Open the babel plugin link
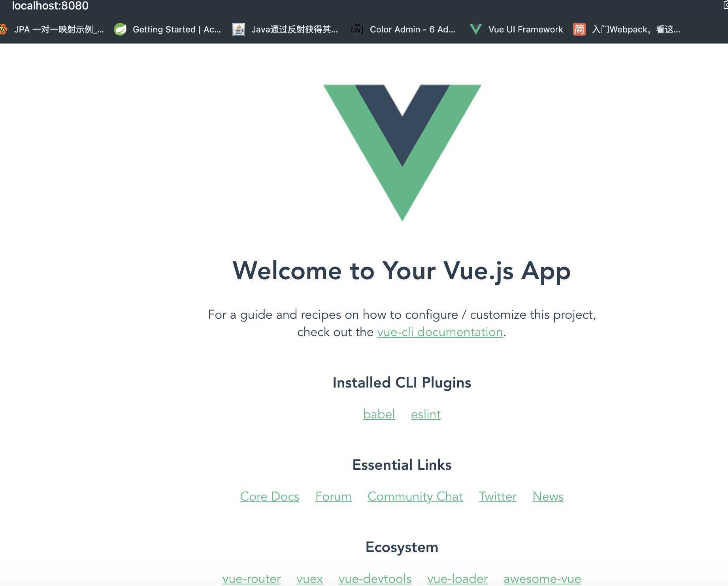 point(379,414)
